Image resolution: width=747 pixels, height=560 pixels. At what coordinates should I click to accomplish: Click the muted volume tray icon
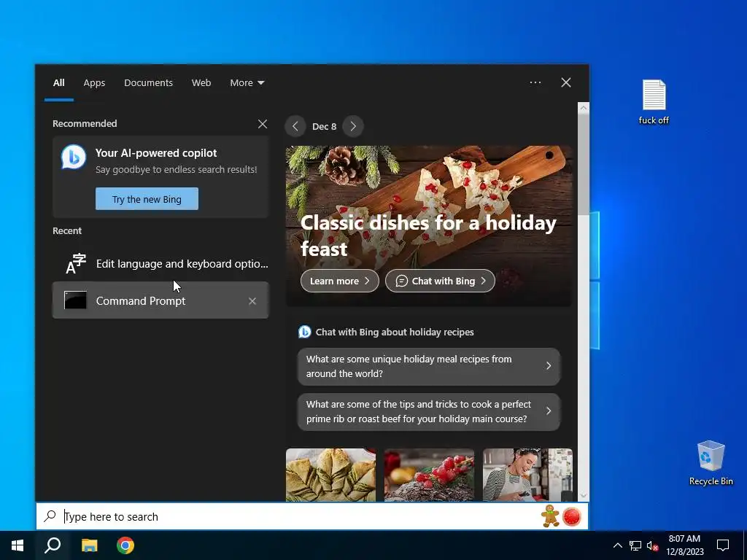click(652, 545)
